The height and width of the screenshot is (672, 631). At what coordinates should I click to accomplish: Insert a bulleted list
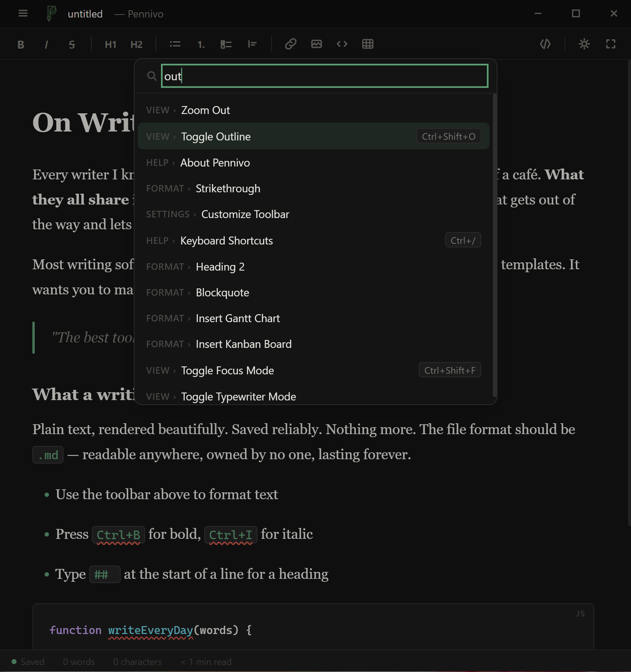[x=175, y=44]
